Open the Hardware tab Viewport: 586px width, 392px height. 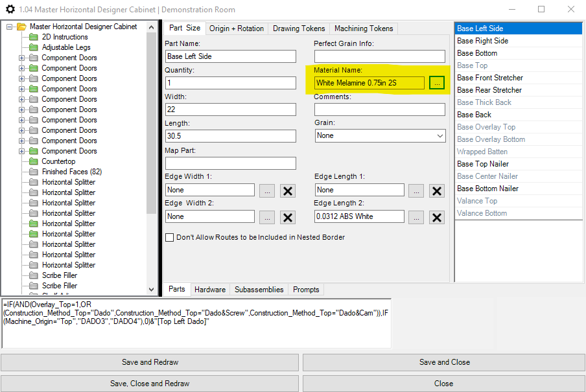[210, 290]
